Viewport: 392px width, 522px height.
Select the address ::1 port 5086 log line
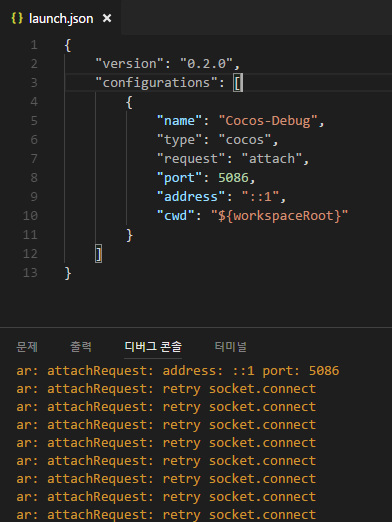(178, 371)
